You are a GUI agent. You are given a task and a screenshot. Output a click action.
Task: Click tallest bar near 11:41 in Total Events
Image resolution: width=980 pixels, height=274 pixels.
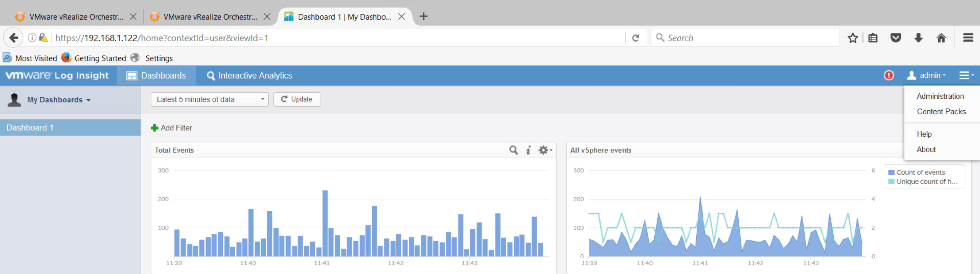pos(325,223)
